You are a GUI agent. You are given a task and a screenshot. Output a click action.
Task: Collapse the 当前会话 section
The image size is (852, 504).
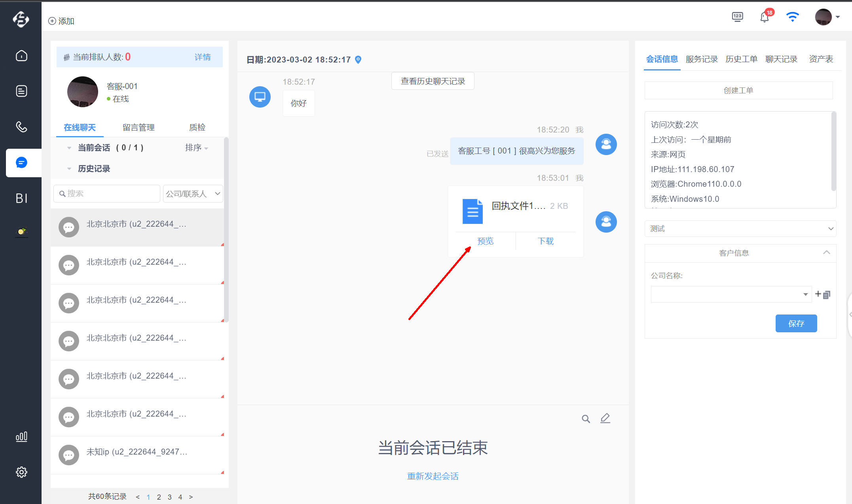69,148
